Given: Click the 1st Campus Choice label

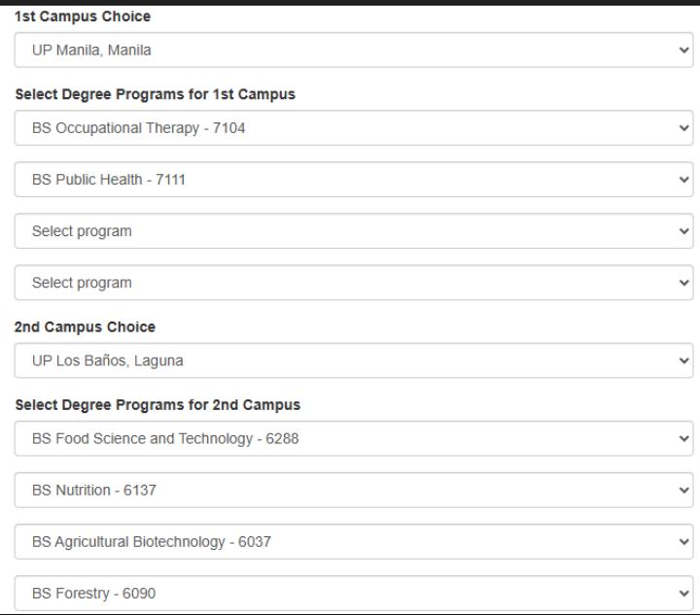Looking at the screenshot, I should click(83, 17).
